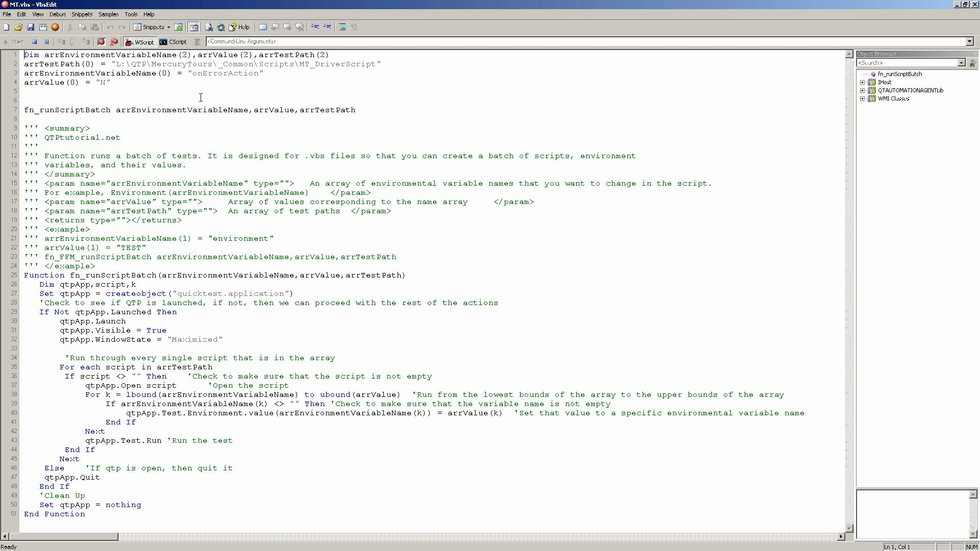
Task: Open the Command-Line Arguments dropdown arrow
Action: coord(970,41)
